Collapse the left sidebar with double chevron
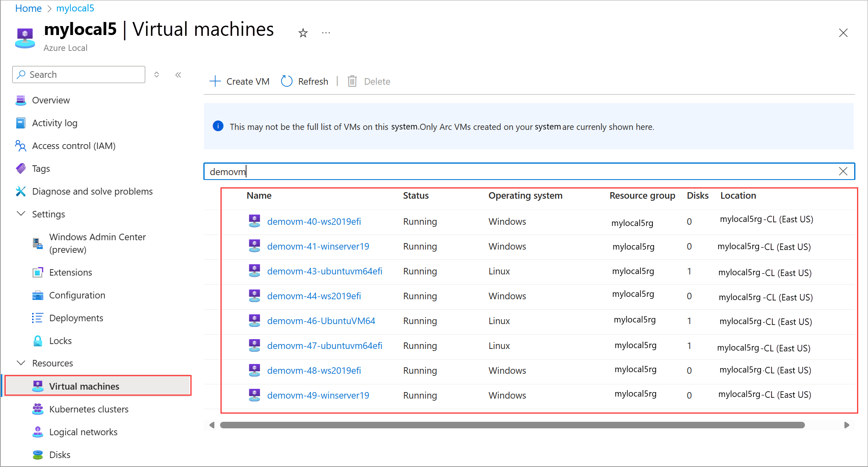868x467 pixels. [x=178, y=75]
